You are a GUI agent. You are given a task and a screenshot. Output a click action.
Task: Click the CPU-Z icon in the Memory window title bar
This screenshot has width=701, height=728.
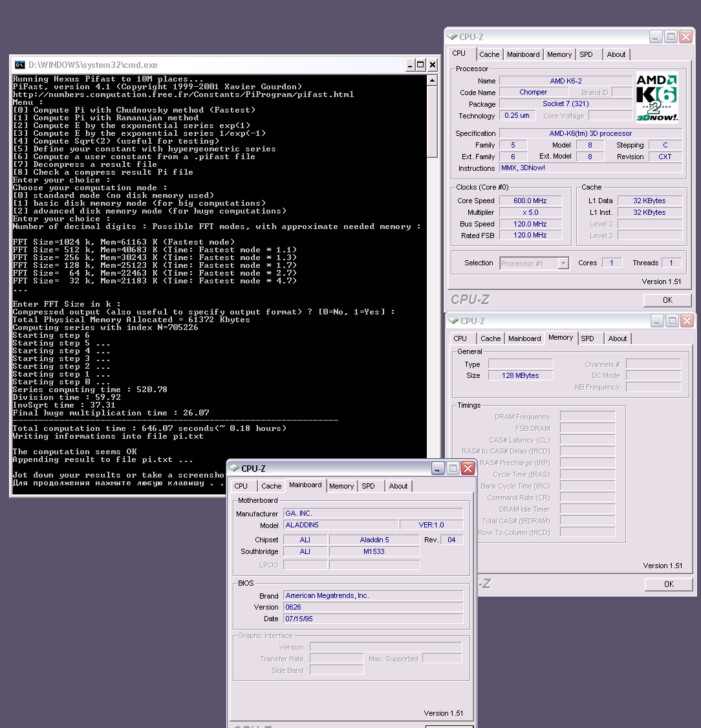tap(453, 321)
